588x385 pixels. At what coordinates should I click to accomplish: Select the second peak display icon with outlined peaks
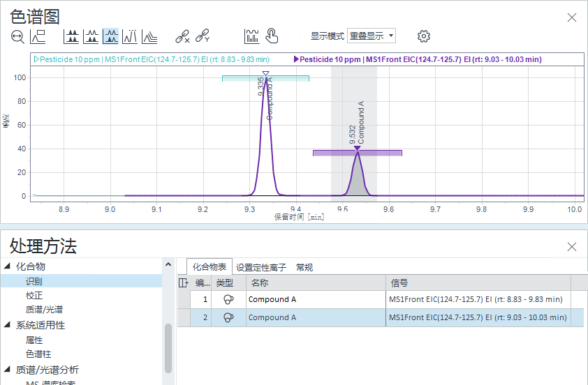[x=91, y=37]
